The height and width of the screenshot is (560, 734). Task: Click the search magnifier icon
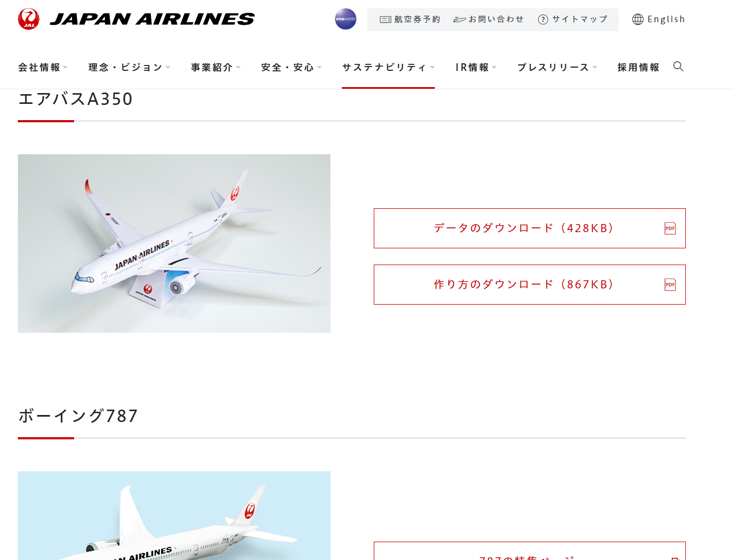coord(678,67)
